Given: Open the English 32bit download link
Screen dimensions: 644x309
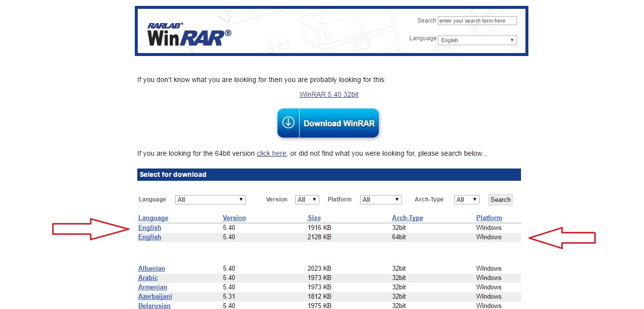Looking at the screenshot, I should pyautogui.click(x=150, y=227).
